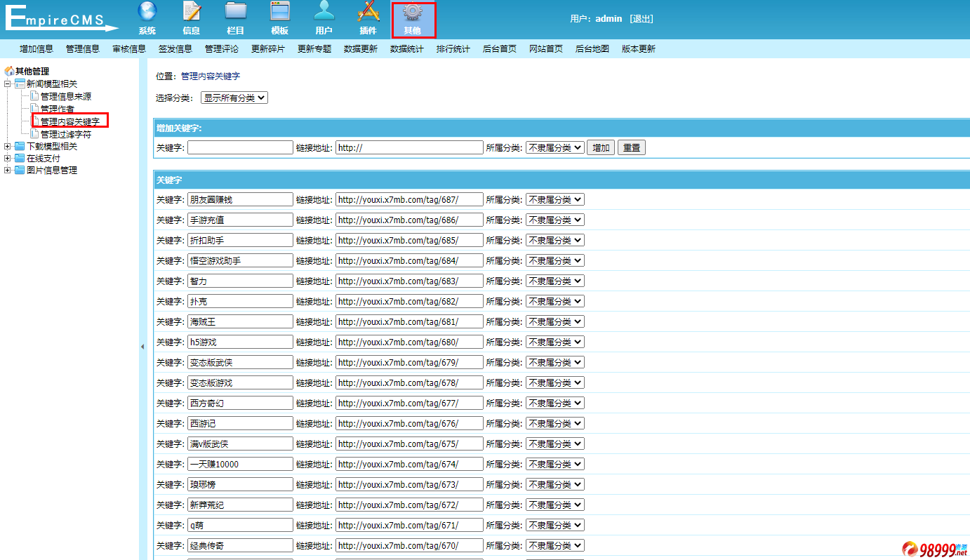Click the [退出] logout link

pyautogui.click(x=641, y=19)
